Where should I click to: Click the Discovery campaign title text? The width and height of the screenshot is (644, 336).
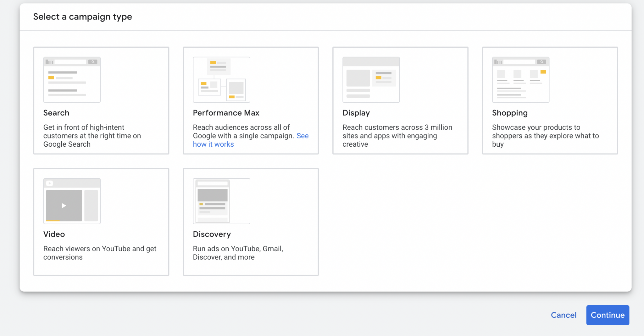click(212, 234)
